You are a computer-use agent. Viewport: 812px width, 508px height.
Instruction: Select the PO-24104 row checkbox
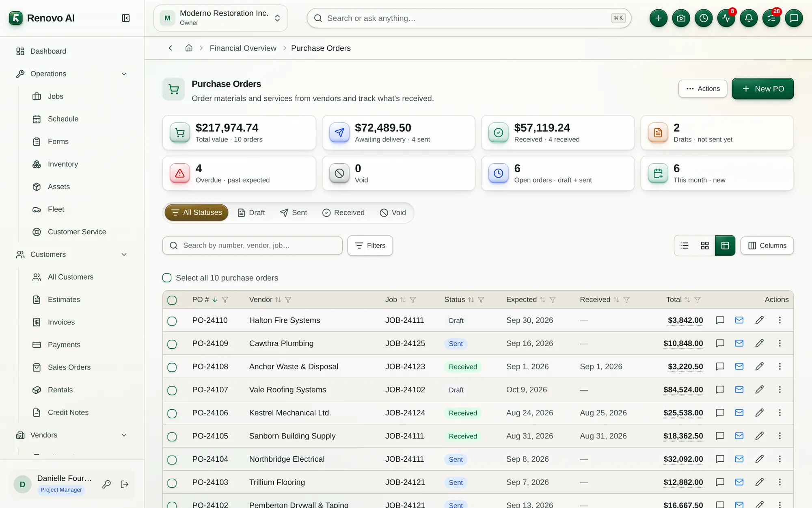click(172, 460)
